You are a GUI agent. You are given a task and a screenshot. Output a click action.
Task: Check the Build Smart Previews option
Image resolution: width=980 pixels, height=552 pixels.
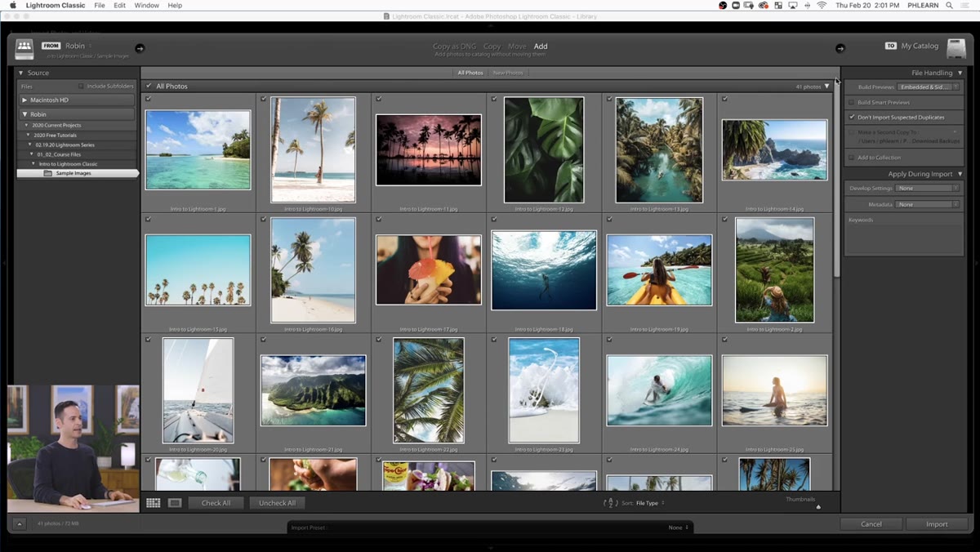[x=852, y=103]
